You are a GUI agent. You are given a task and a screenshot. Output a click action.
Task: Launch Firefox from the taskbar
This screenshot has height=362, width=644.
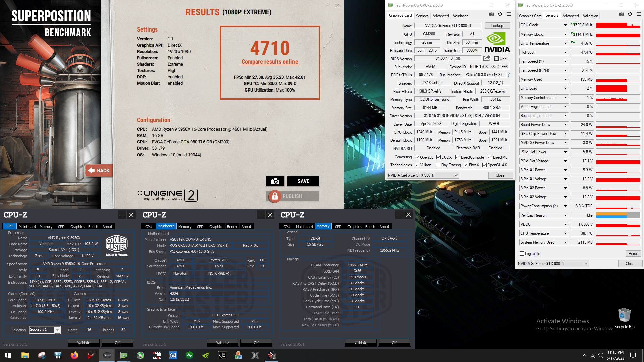[74, 355]
